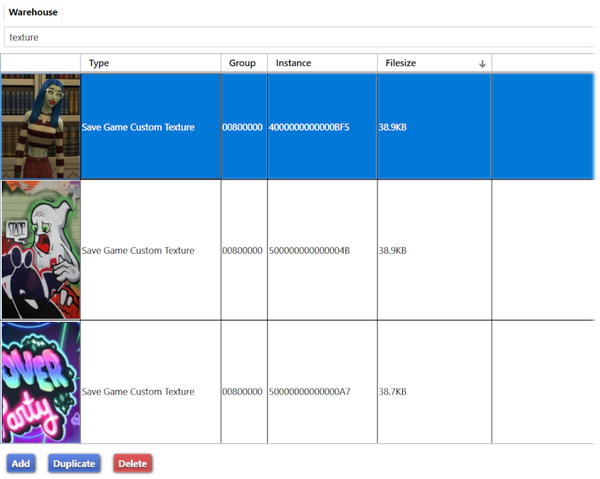Click the Group value of the highlighted row

(243, 127)
